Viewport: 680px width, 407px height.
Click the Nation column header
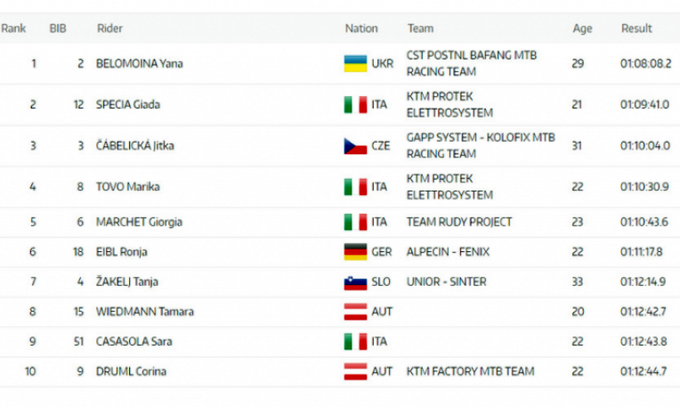click(360, 29)
